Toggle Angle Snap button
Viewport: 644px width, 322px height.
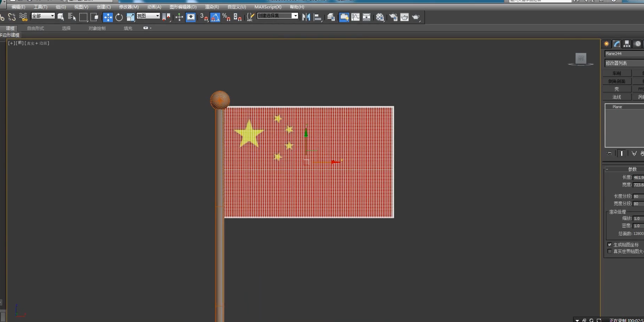tap(215, 17)
